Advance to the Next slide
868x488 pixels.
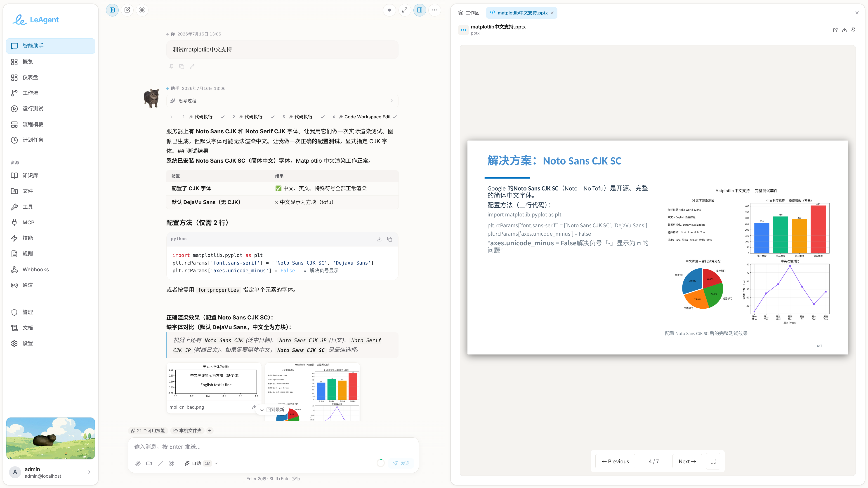[687, 461]
